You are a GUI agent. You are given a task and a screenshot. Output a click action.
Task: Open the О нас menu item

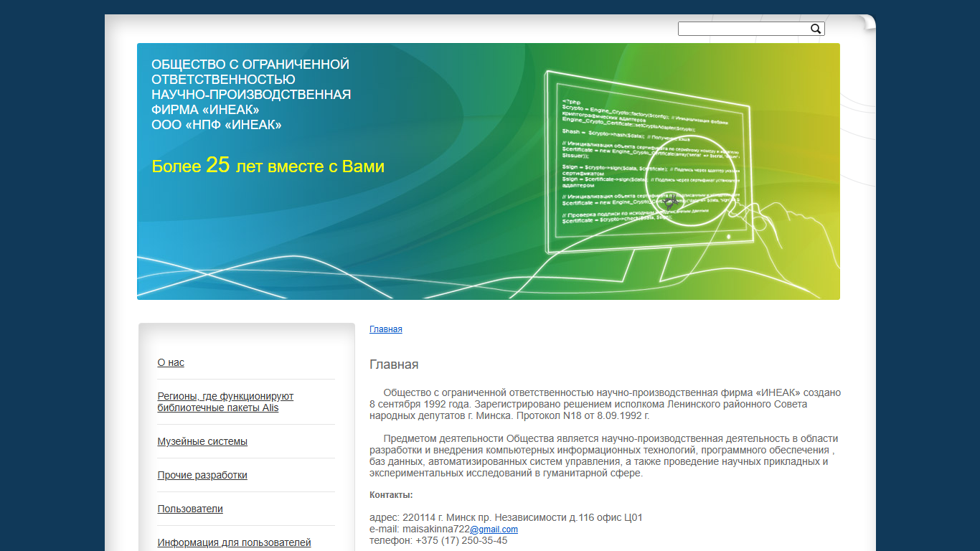point(171,363)
